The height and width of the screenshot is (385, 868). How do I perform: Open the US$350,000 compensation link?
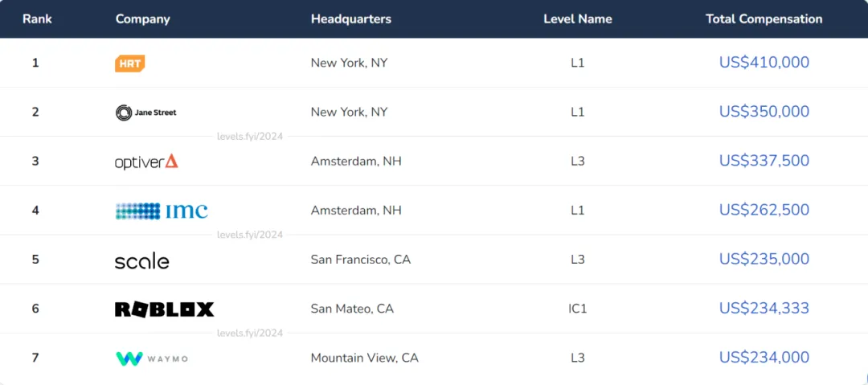tap(764, 112)
